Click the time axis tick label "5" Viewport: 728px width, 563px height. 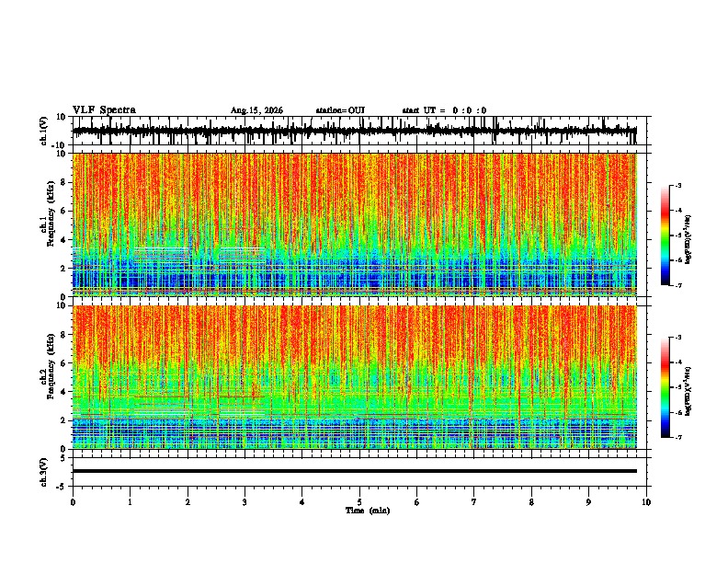(x=359, y=502)
